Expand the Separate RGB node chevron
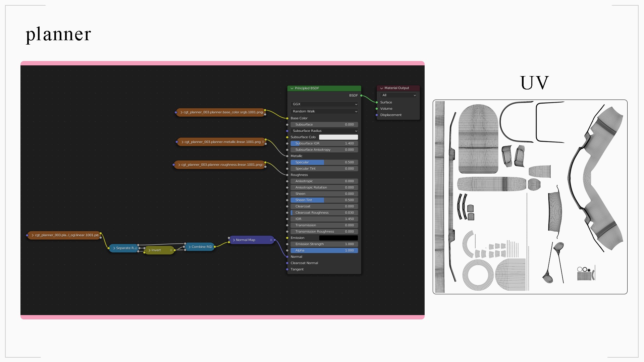The height and width of the screenshot is (362, 644). pyautogui.click(x=114, y=248)
